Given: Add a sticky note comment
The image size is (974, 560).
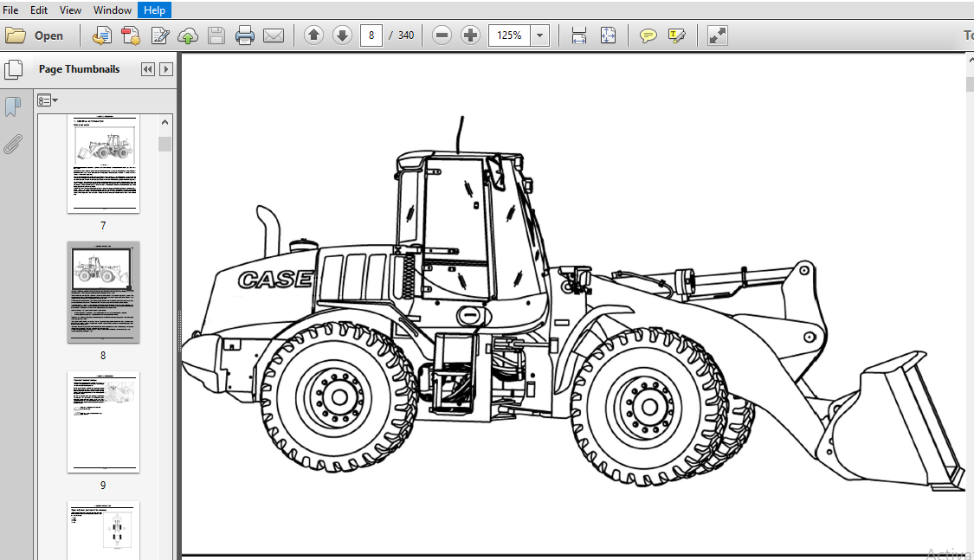Looking at the screenshot, I should [648, 35].
